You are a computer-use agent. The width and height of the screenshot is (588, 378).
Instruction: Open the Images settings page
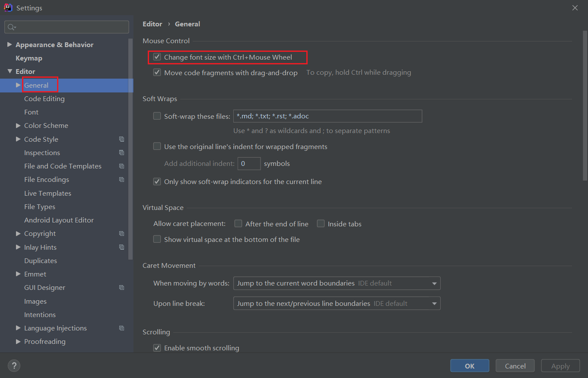pos(35,301)
